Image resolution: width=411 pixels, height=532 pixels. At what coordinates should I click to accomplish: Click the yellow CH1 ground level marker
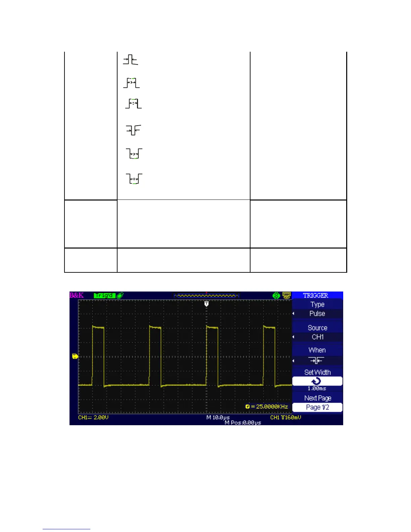[x=75, y=356]
